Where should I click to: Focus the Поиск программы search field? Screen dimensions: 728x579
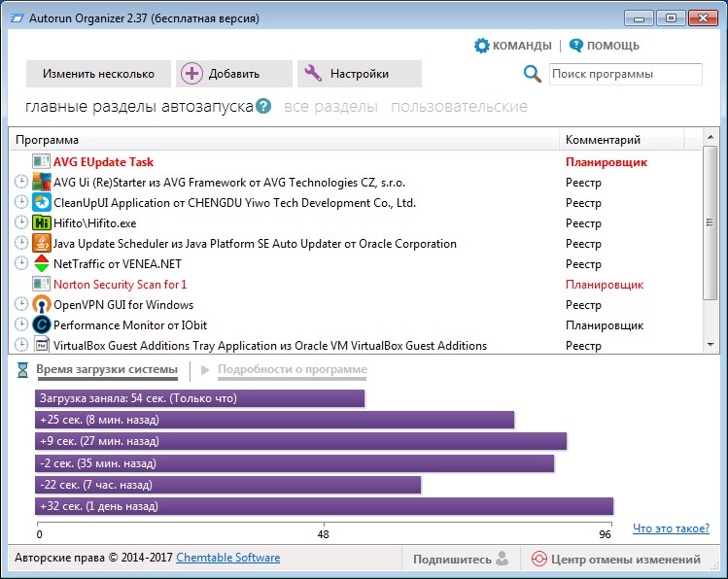point(625,74)
